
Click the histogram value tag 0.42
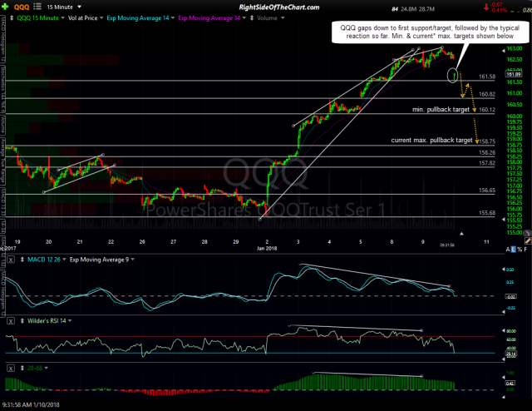coord(511,384)
